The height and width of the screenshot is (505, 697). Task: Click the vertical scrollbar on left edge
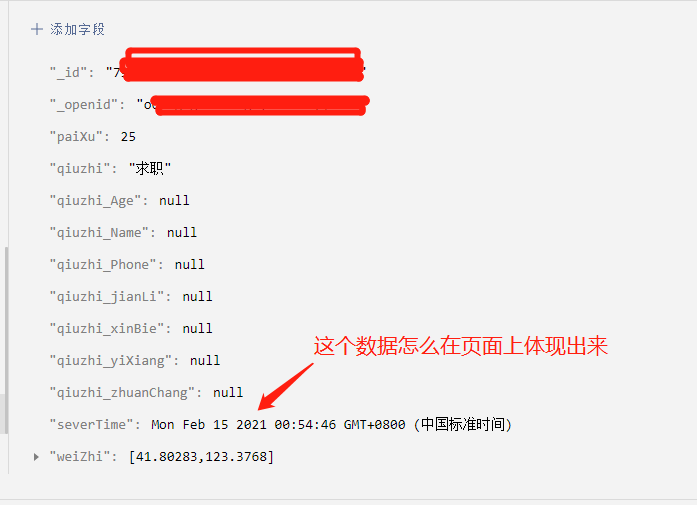tap(6, 340)
